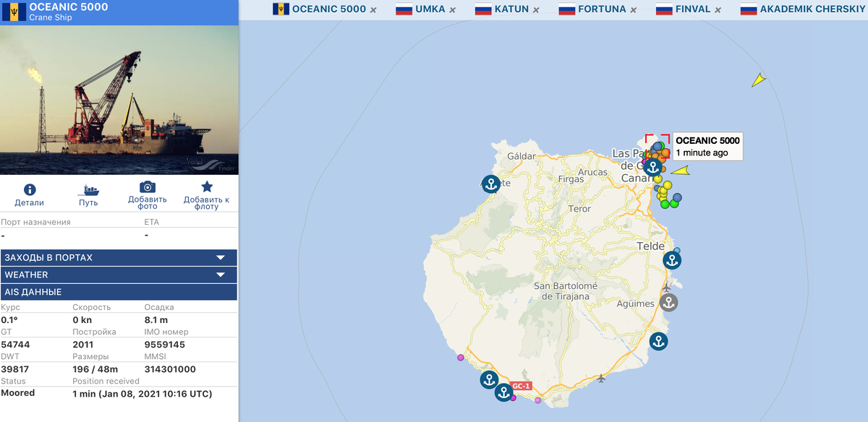Click the GC-1 highway label on map
Viewport: 868px width, 422px height.
coord(521,386)
